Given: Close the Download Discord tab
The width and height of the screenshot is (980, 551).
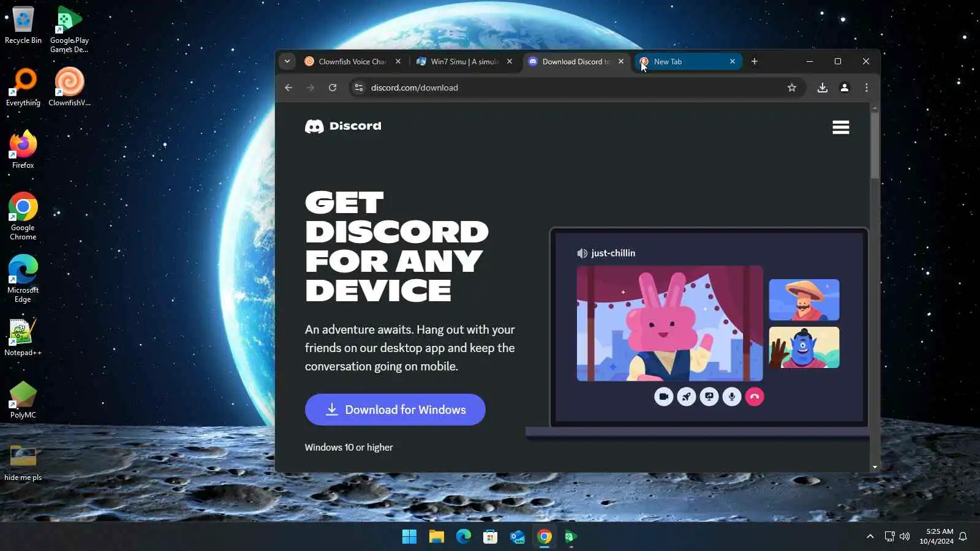Looking at the screenshot, I should 621,61.
